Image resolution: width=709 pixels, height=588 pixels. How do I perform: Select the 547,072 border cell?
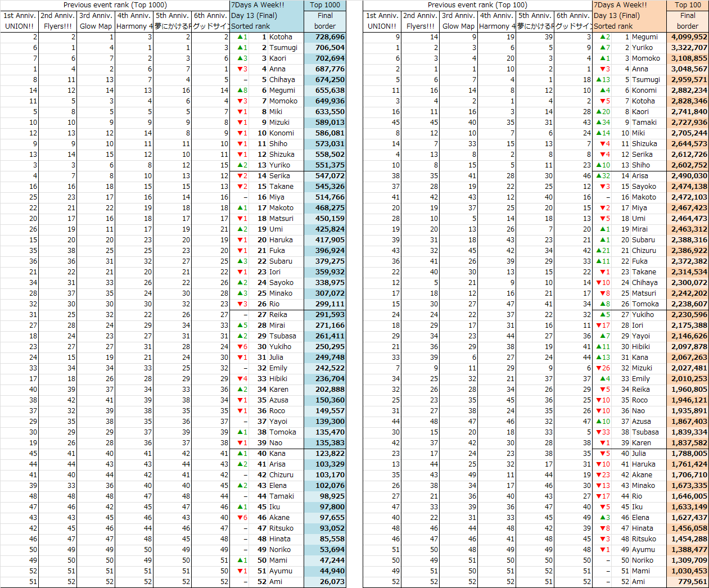coord(325,176)
